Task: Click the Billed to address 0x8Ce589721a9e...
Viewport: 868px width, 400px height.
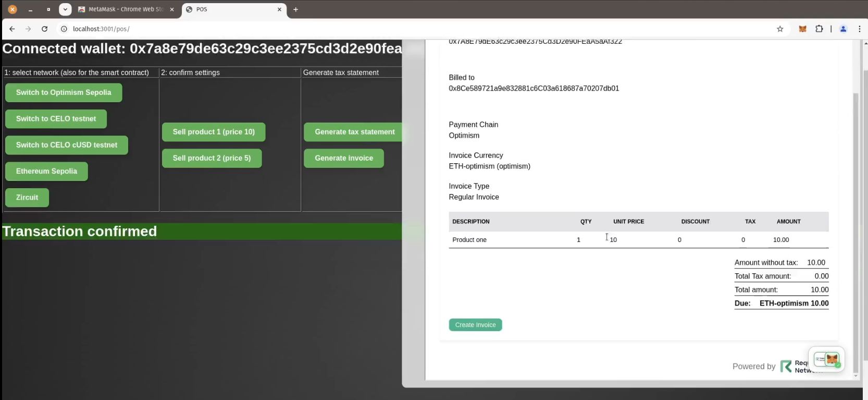Action: [534, 89]
